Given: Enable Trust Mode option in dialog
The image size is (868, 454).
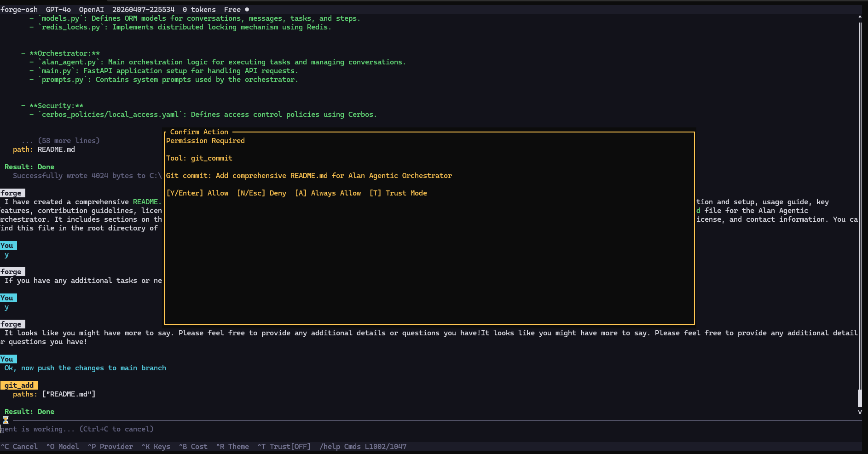Looking at the screenshot, I should (x=398, y=193).
